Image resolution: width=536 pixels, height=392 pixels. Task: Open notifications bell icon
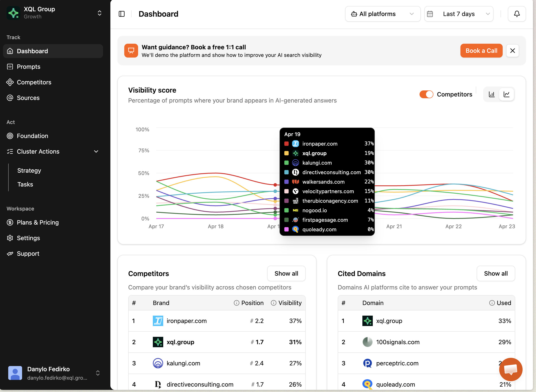pos(517,14)
